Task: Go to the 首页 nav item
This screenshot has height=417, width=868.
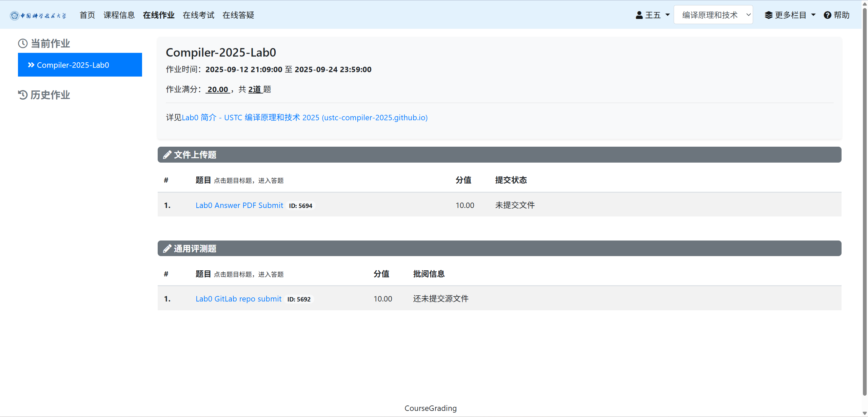Action: click(87, 15)
